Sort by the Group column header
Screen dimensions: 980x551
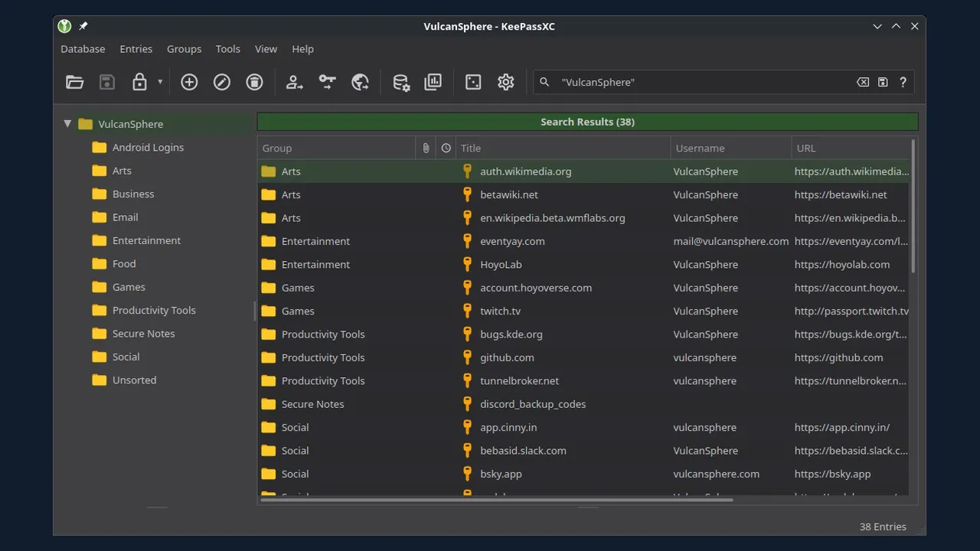336,148
